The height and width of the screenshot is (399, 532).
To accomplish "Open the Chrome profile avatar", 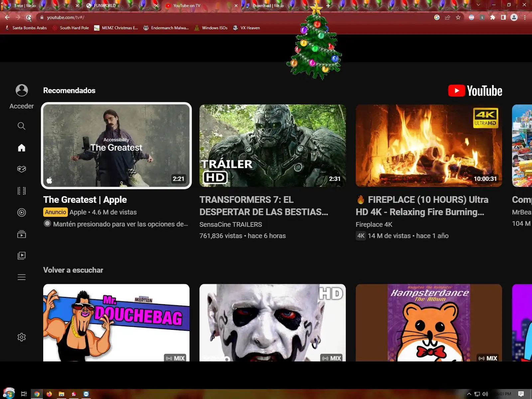I will (x=514, y=17).
